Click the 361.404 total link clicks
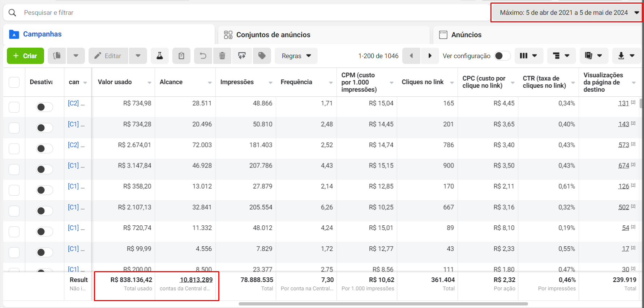The width and height of the screenshot is (644, 308). click(443, 280)
